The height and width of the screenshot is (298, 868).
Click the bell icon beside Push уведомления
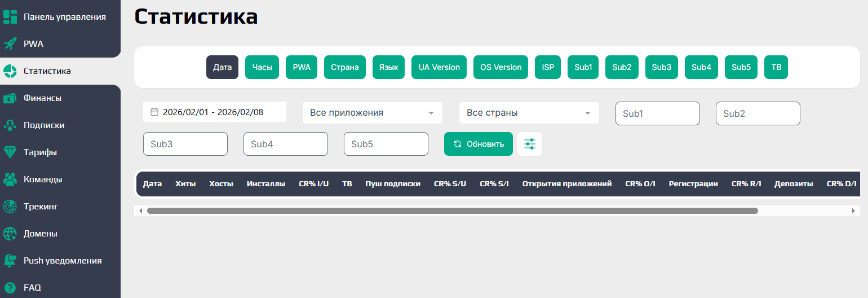(x=10, y=261)
